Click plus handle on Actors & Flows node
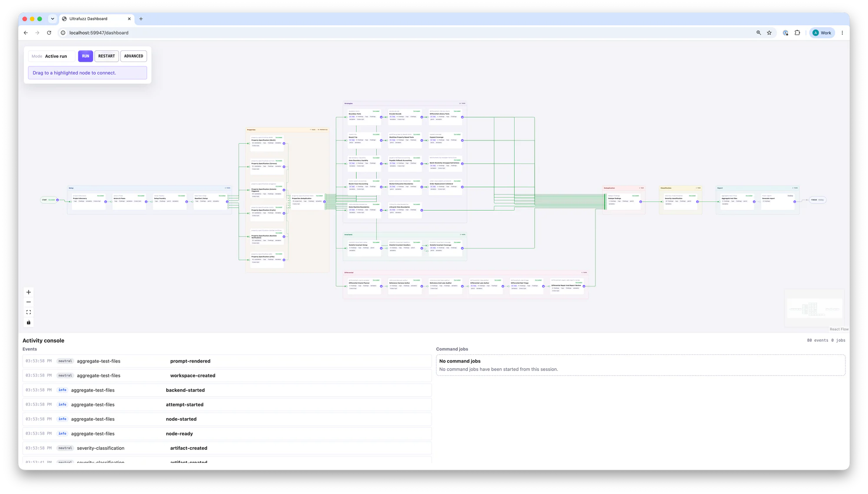Viewport: 868px width, 494px height. coord(146,202)
